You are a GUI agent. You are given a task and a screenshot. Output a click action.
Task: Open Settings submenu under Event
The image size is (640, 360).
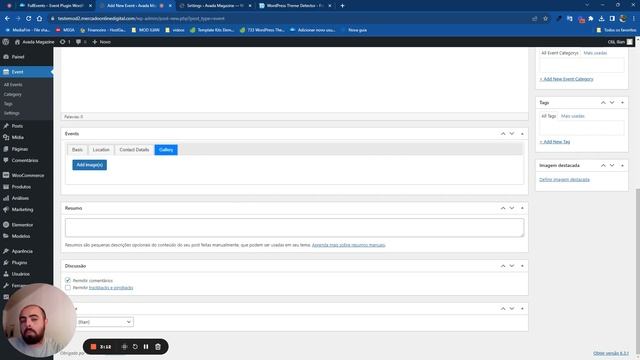tap(11, 113)
